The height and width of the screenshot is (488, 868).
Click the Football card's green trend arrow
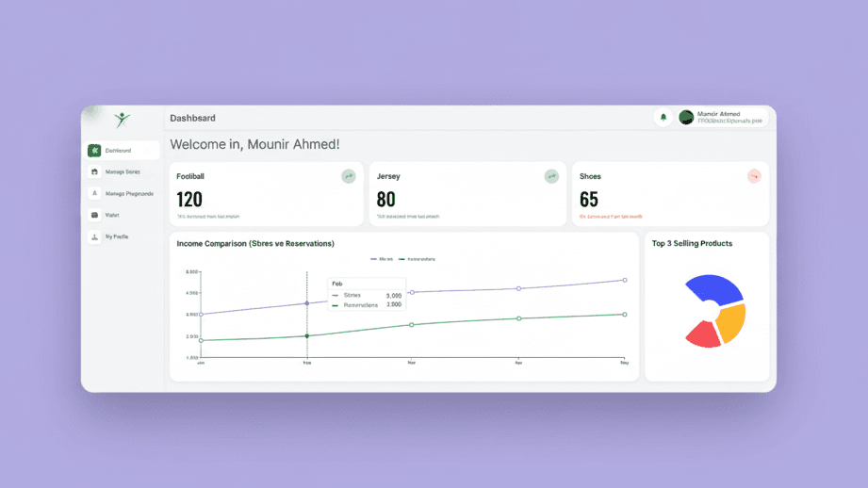click(348, 176)
